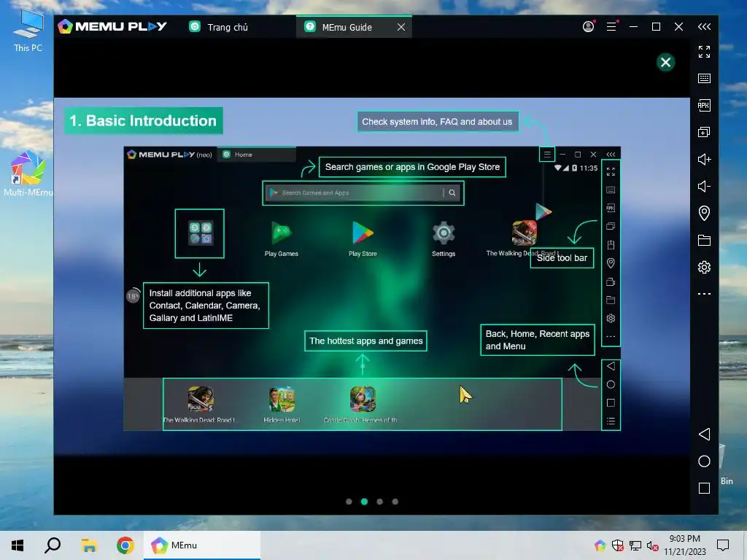The width and height of the screenshot is (747, 560).
Task: Toggle fullscreen mode in MEmu sidebar
Action: (704, 52)
